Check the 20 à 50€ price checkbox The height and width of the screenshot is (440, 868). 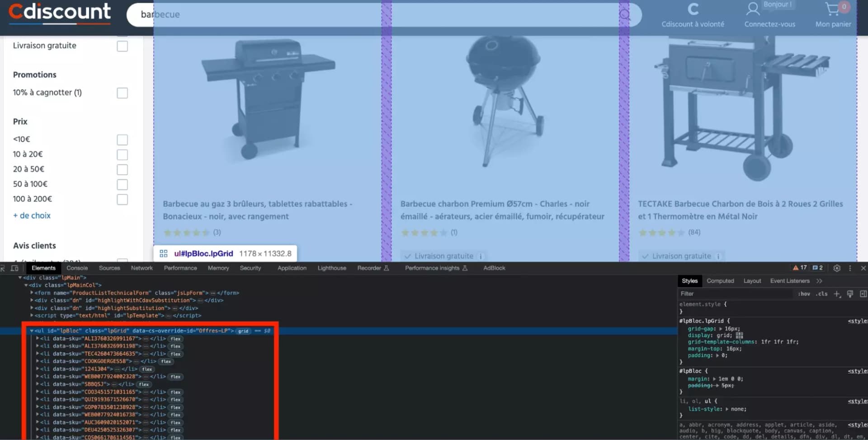(x=122, y=169)
